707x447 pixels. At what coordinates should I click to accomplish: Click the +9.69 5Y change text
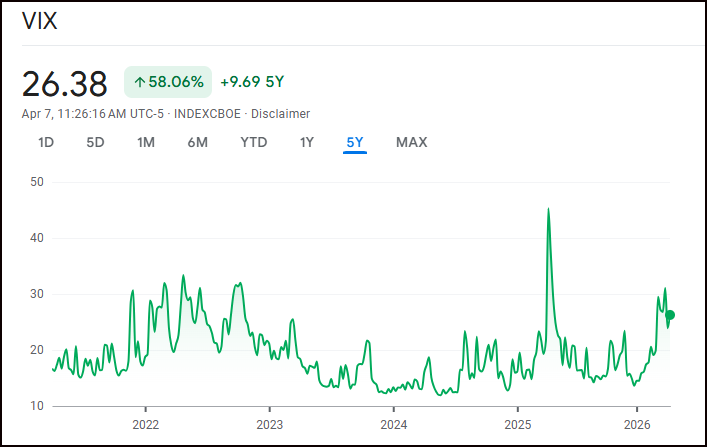click(x=253, y=82)
